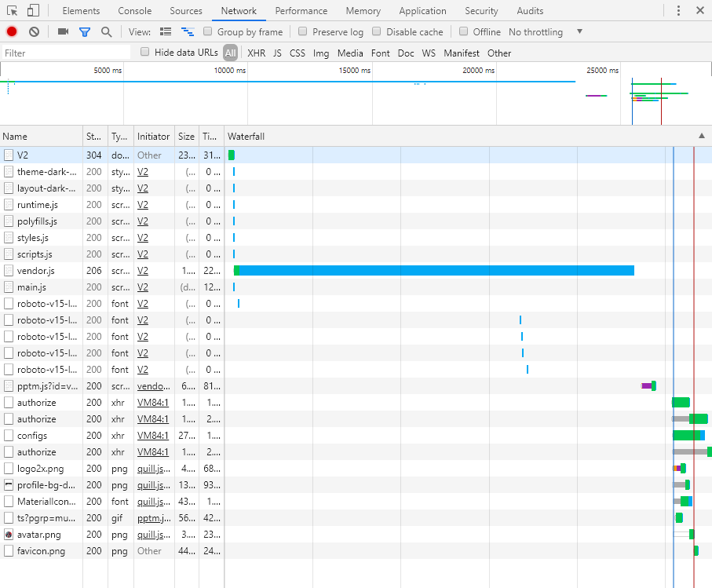Filter requests by JS
The height and width of the screenshot is (588, 712).
(x=277, y=53)
